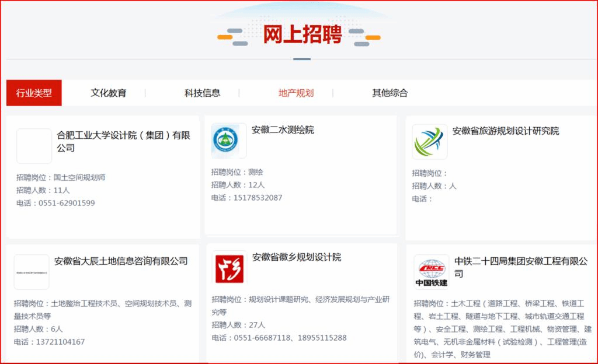Open 安徽省旅游规划设计研究院 company title
This screenshot has width=598, height=364.
point(506,131)
